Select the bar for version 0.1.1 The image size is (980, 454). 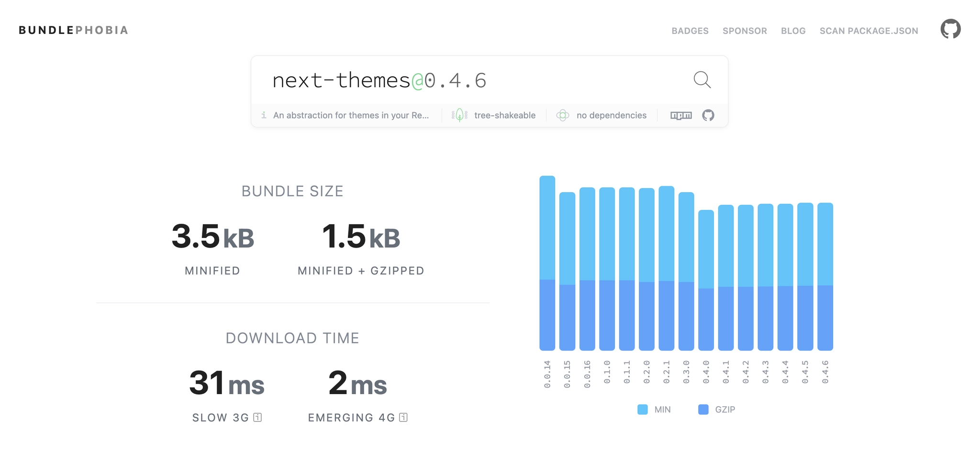627,269
